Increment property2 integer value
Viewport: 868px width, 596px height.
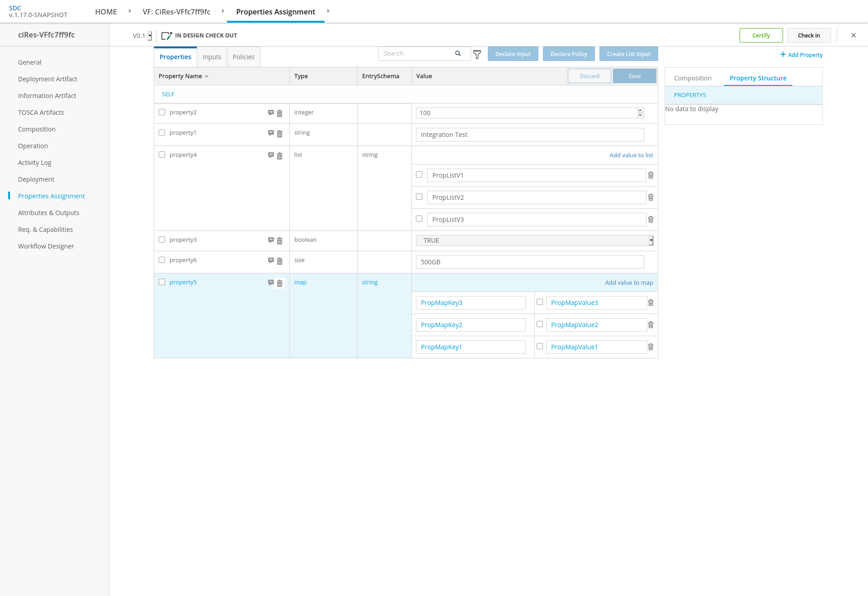(640, 110)
